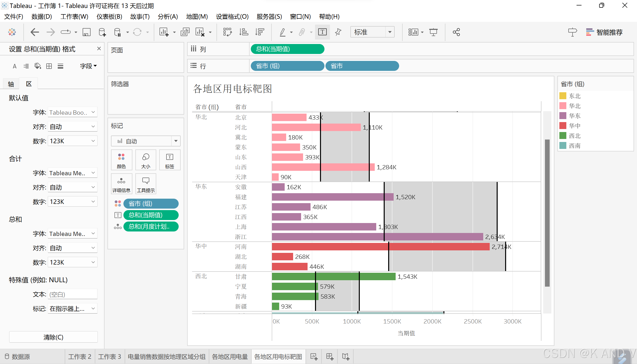Click the 特殊值 text input field
Screen dimensions: 637x364
(x=72, y=294)
